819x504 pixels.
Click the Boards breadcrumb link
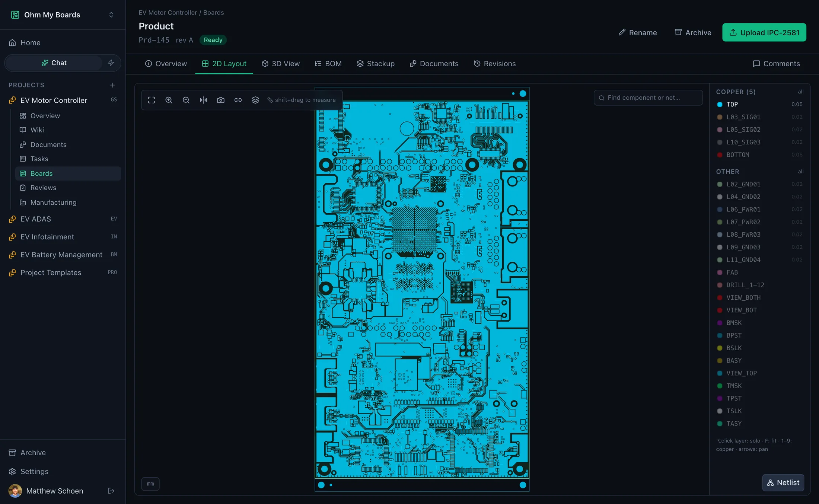click(x=213, y=13)
